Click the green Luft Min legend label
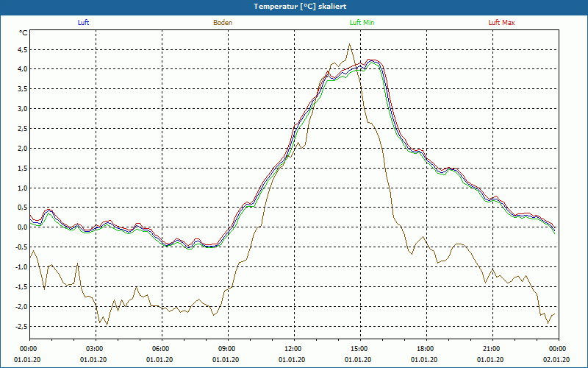Image resolution: width=588 pixels, height=368 pixels. pos(362,23)
